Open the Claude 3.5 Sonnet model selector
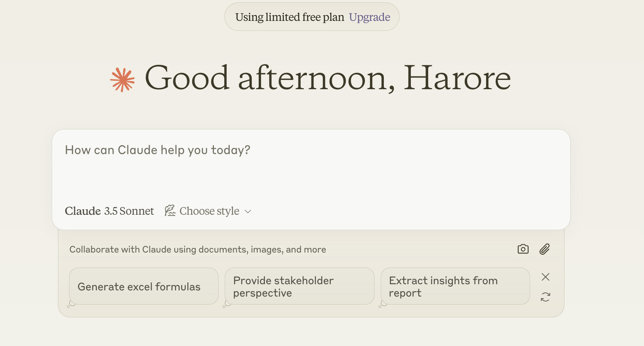The height and width of the screenshot is (346, 644). pyautogui.click(x=109, y=211)
